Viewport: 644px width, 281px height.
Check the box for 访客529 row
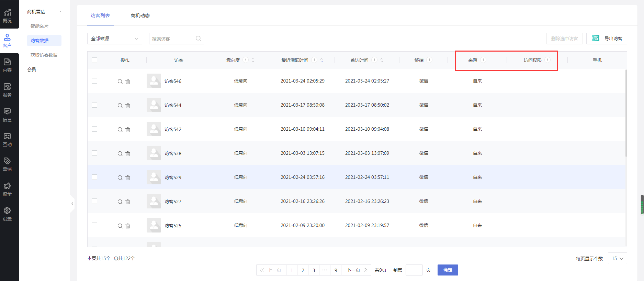point(94,177)
